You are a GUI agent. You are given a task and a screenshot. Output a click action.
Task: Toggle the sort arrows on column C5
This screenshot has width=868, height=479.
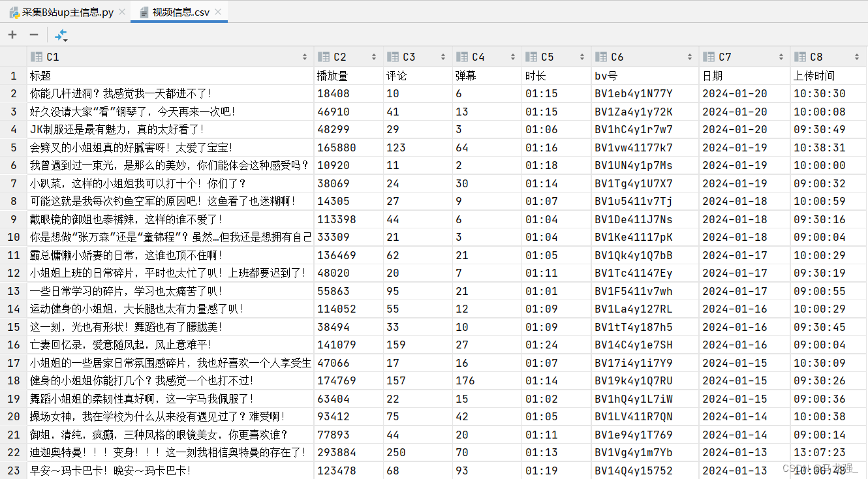tap(582, 57)
